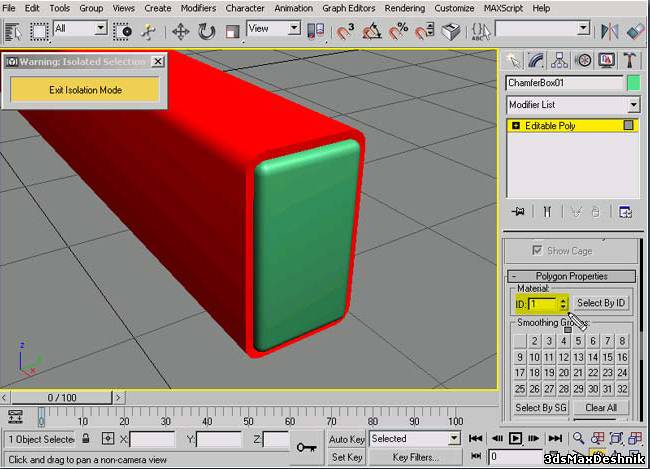Image resolution: width=650 pixels, height=469 pixels.
Task: Click Go to Start playback button
Action: 475,438
